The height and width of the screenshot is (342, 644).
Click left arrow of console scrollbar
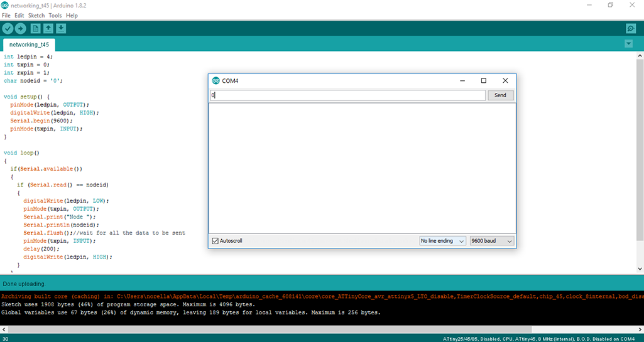[x=4, y=329]
